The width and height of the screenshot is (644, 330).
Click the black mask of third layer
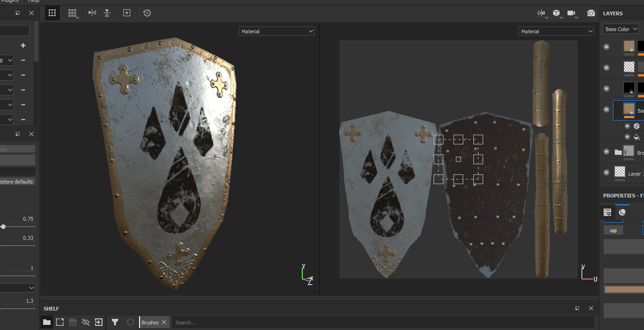(641, 88)
